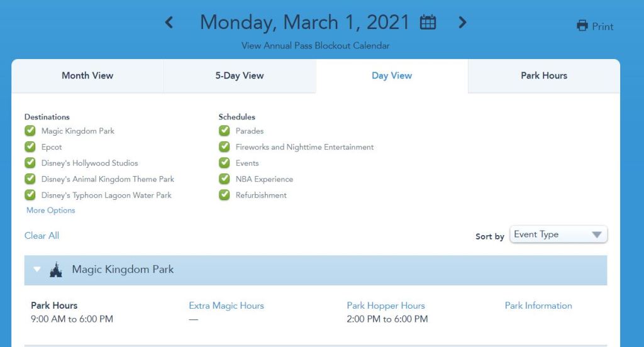Collapse the Magic Kingdom Park section
The height and width of the screenshot is (347, 644).
[x=37, y=270]
